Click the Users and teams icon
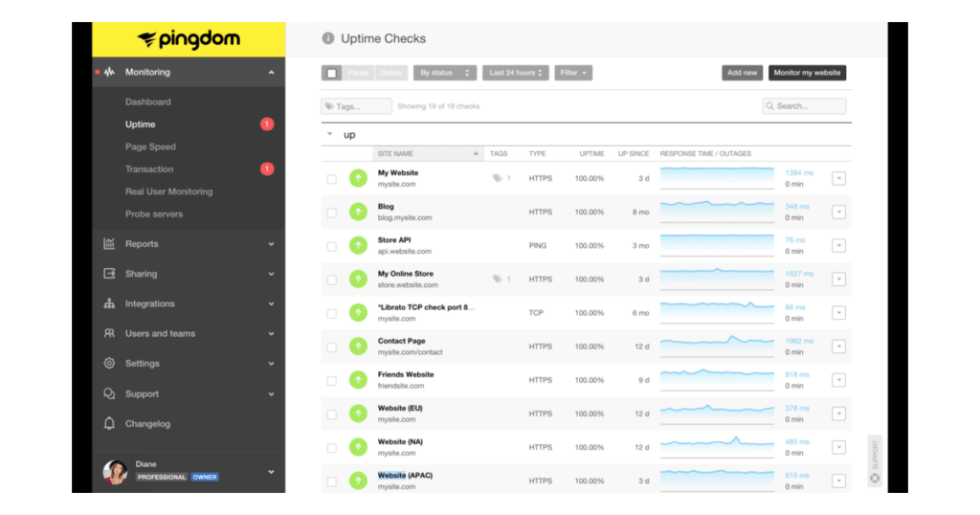The height and width of the screenshot is (515, 980). click(109, 333)
